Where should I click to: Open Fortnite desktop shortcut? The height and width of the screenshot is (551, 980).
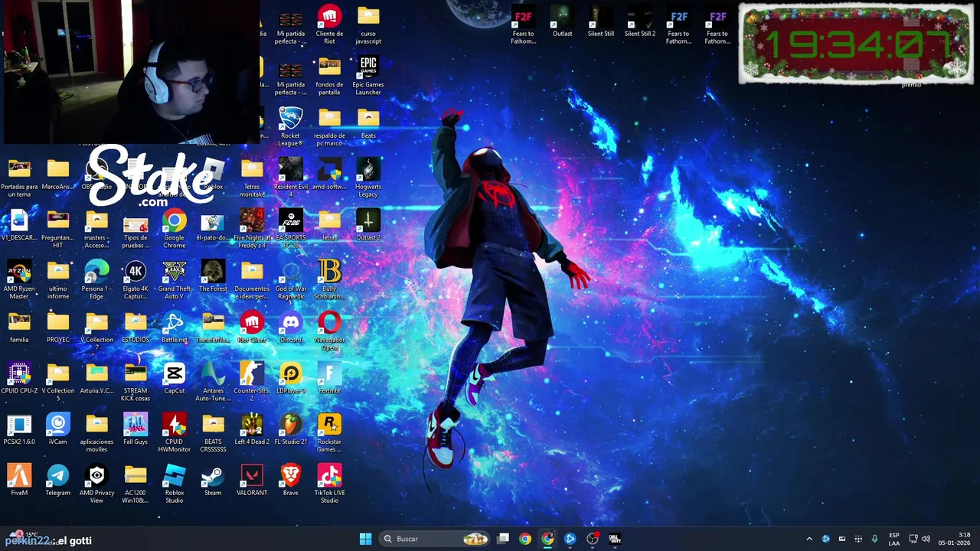(329, 373)
